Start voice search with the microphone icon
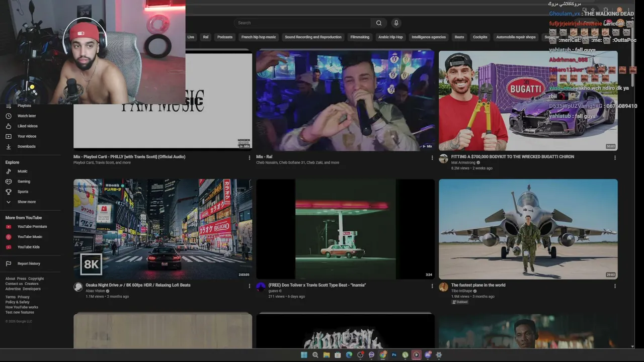The height and width of the screenshot is (362, 644). tap(396, 23)
